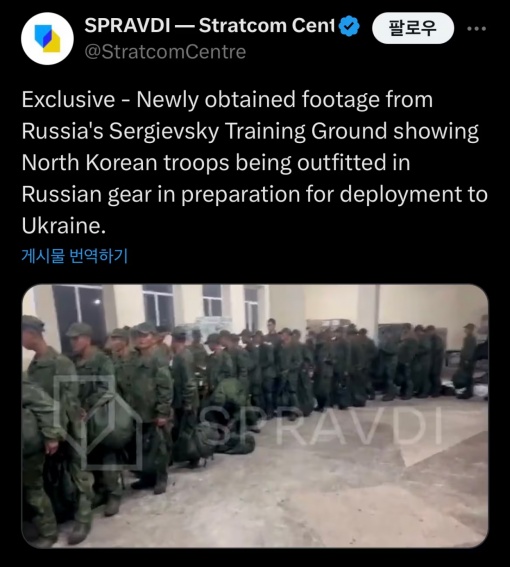The width and height of the screenshot is (510, 567).
Task: Click the word Ukraine ending the post
Action: [64, 226]
